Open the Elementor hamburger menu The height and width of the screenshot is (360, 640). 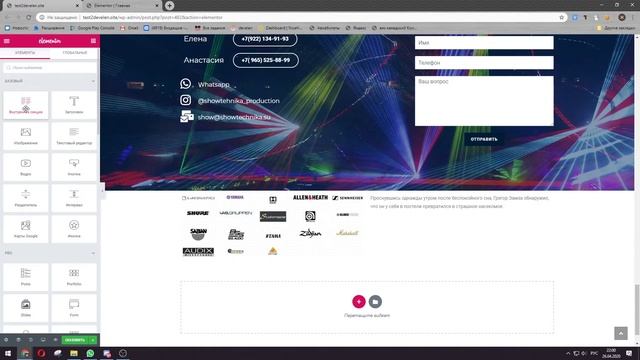point(7,41)
